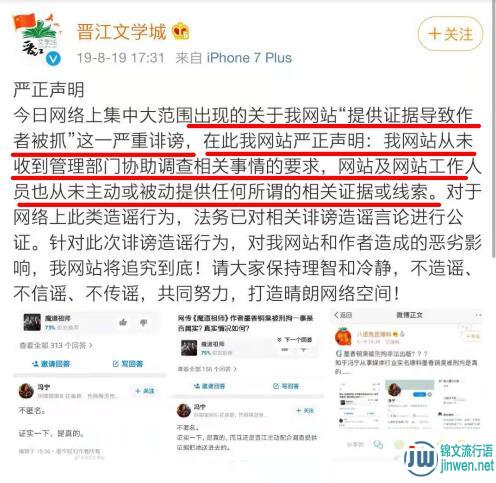Select 写回答 in the first screenshot
The width and height of the screenshot is (496, 483).
[x=128, y=364]
